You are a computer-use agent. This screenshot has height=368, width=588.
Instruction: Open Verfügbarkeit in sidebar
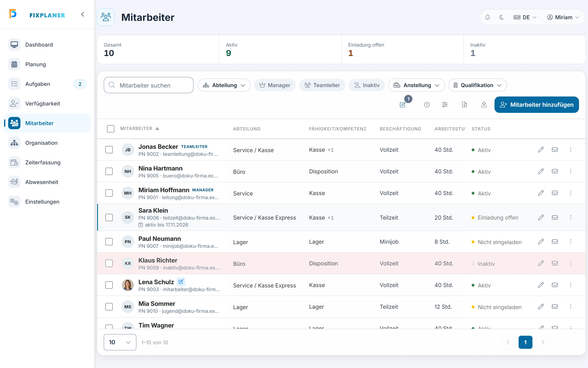click(47, 103)
